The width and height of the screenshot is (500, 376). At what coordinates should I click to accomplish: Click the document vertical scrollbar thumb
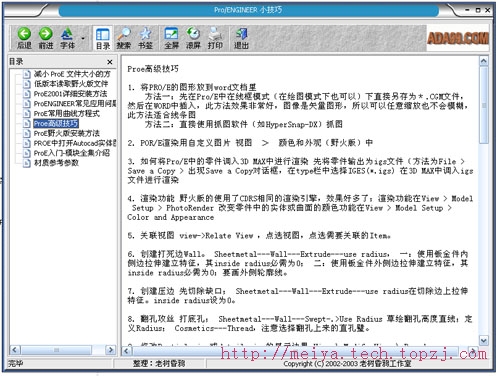click(484, 105)
